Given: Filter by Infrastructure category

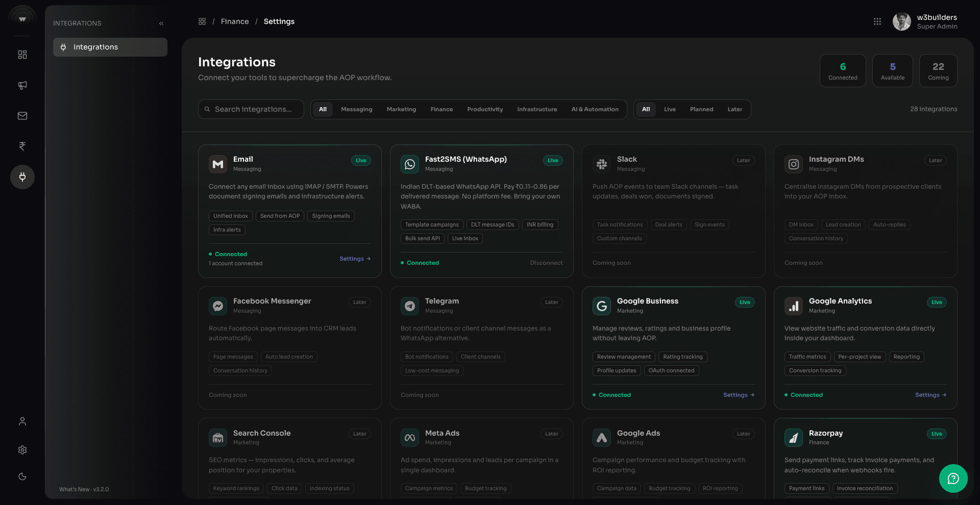Looking at the screenshot, I should (x=537, y=109).
